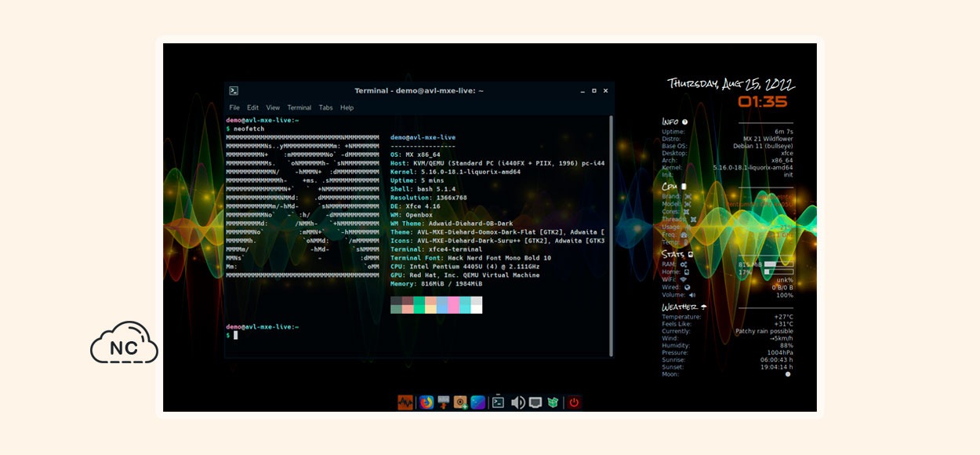Open the network port icon in dock
The image size is (980, 455).
tap(535, 402)
